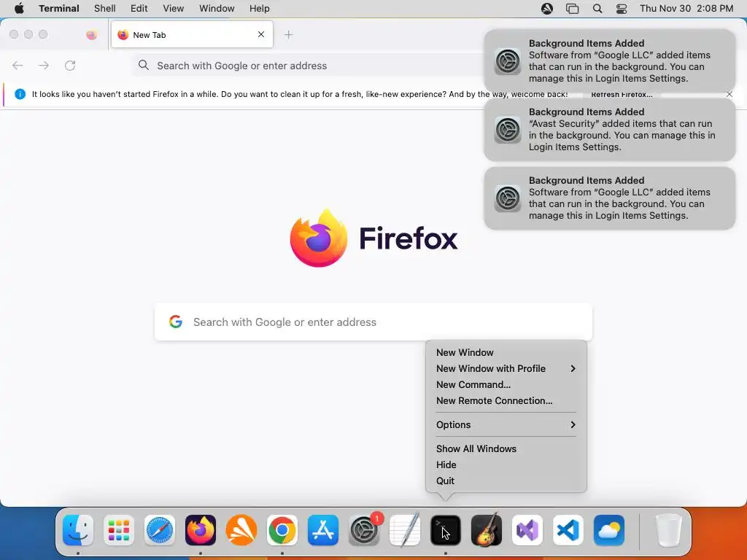Open the Shell menu

(x=105, y=8)
